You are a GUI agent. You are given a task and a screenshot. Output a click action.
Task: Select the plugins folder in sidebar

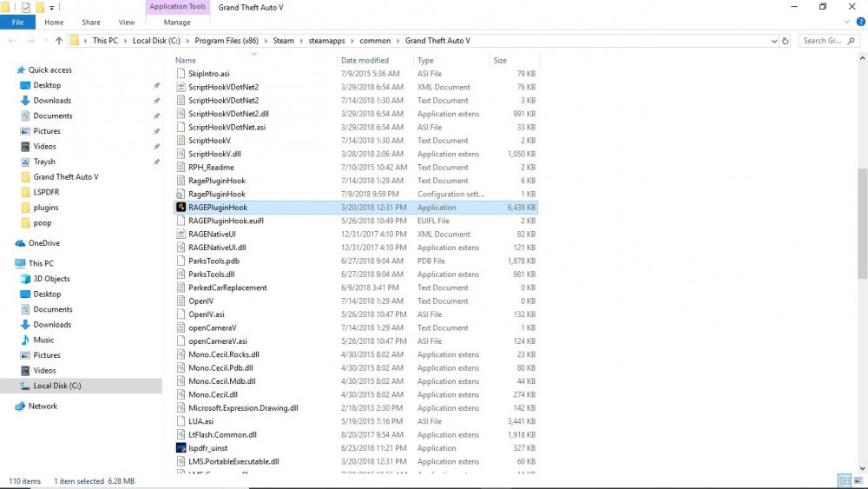pos(45,208)
